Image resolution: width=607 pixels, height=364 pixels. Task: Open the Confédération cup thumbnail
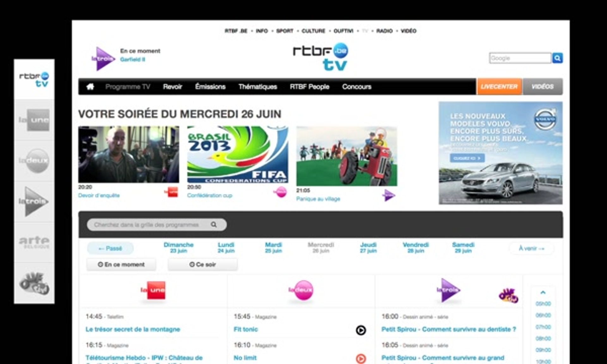click(x=237, y=155)
